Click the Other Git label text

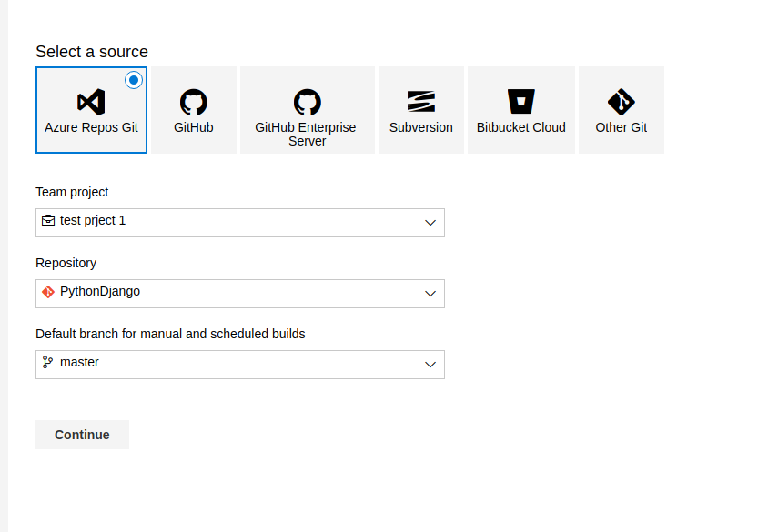(x=622, y=127)
